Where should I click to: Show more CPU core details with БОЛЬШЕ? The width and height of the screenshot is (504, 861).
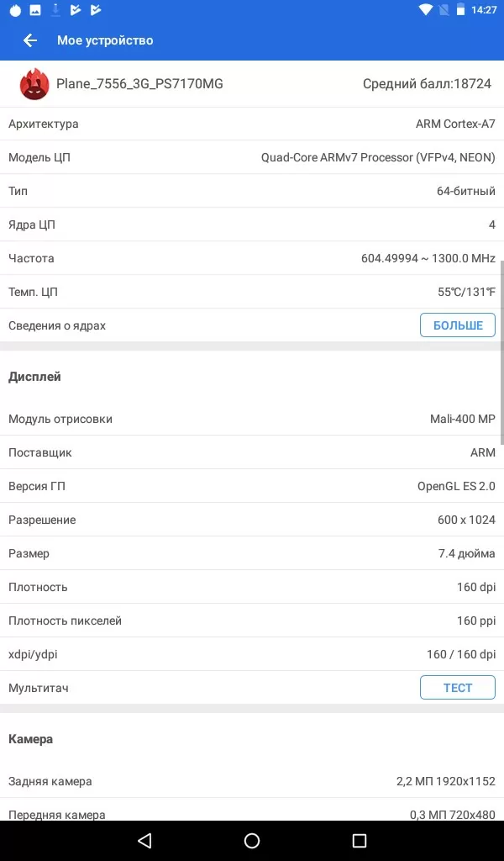click(457, 325)
